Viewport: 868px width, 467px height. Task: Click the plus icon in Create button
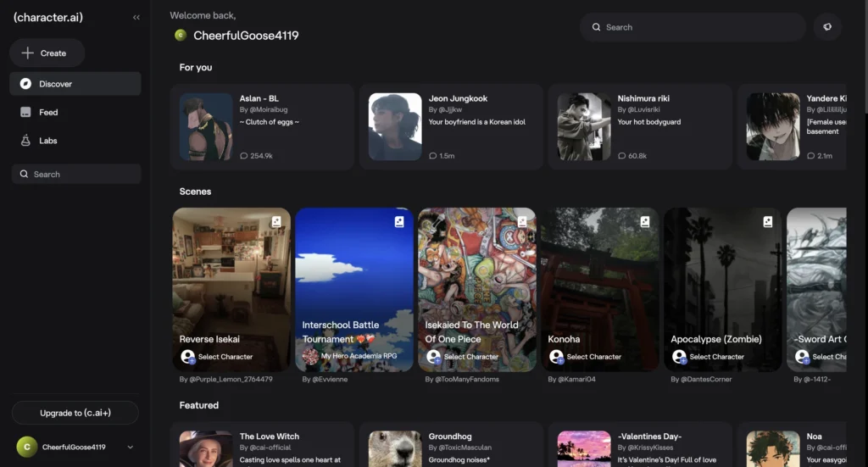click(28, 53)
